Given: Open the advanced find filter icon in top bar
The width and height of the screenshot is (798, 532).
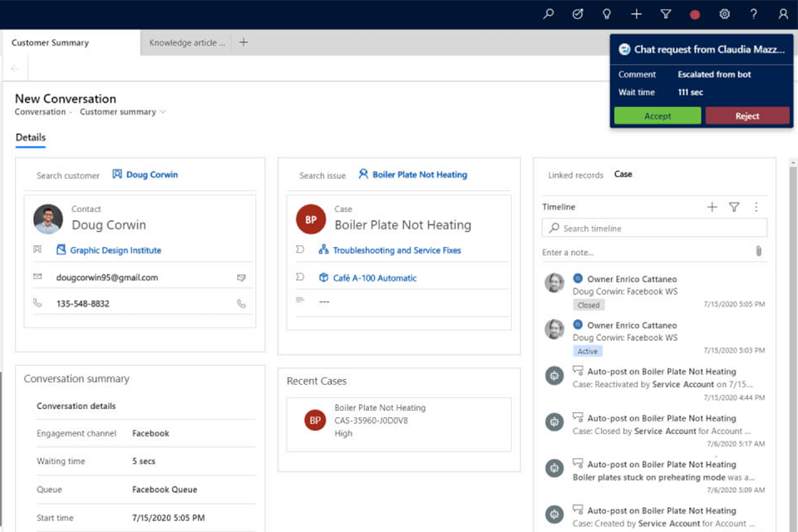Looking at the screenshot, I should [666, 14].
